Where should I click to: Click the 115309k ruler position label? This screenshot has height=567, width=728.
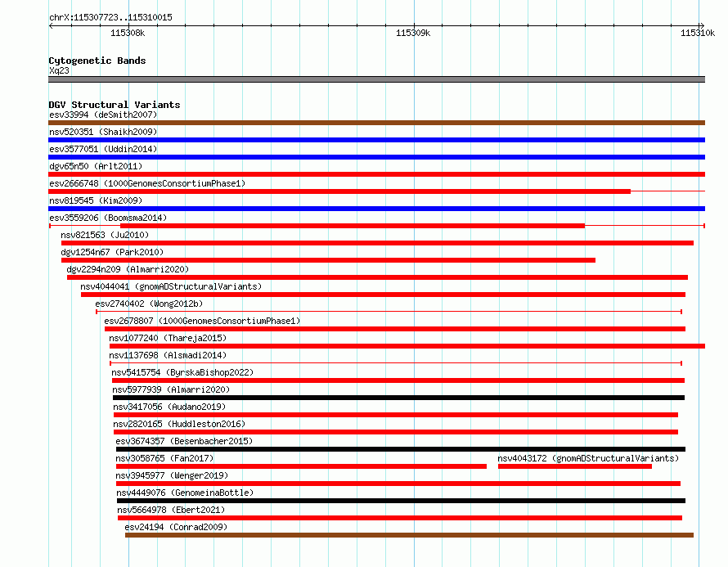click(413, 33)
